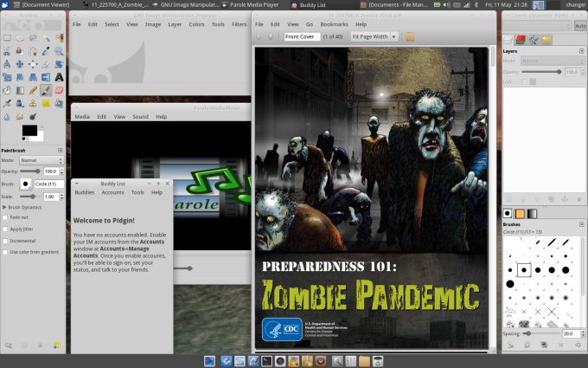Image resolution: width=588 pixels, height=368 pixels.
Task: Select the Rectangle Select tool in toolbox
Action: click(7, 38)
